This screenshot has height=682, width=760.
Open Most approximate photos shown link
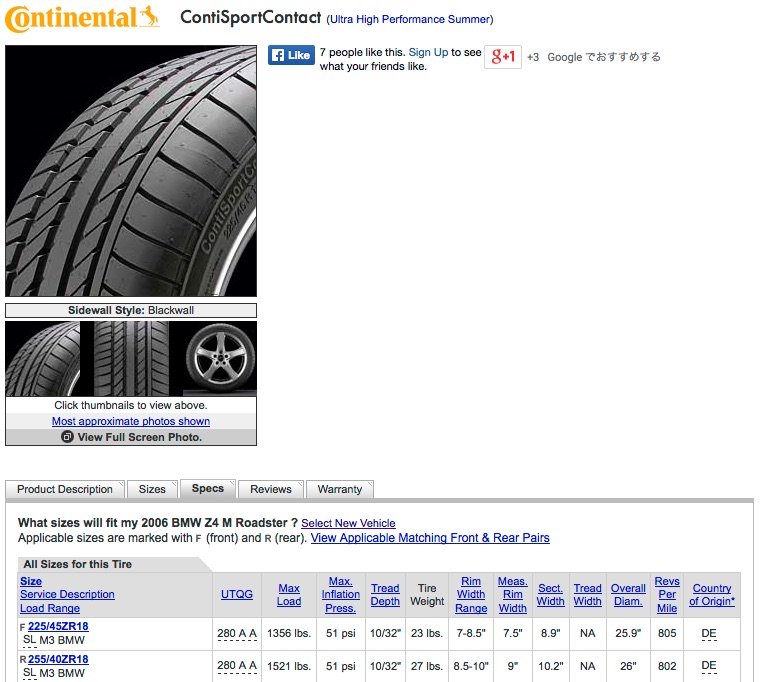pyautogui.click(x=131, y=421)
